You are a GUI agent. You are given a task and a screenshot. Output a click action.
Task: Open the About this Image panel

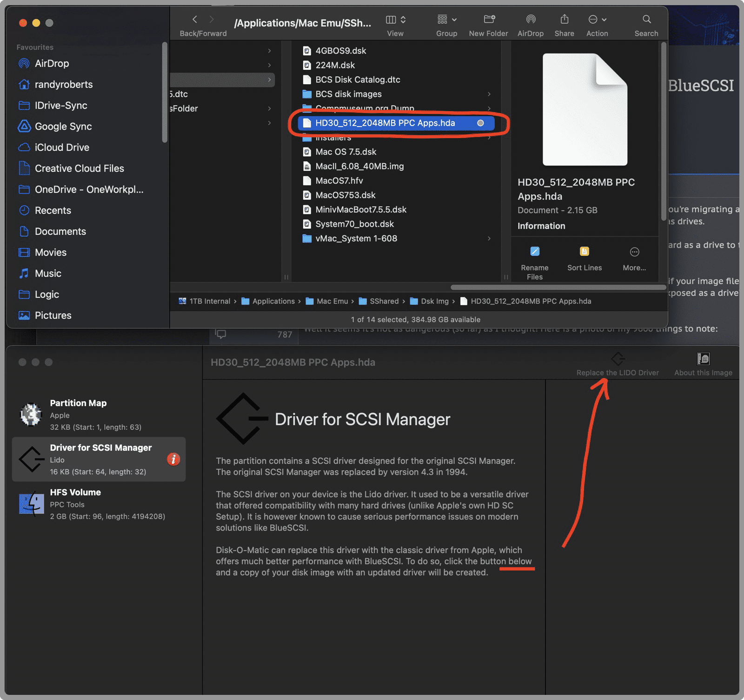(x=703, y=359)
